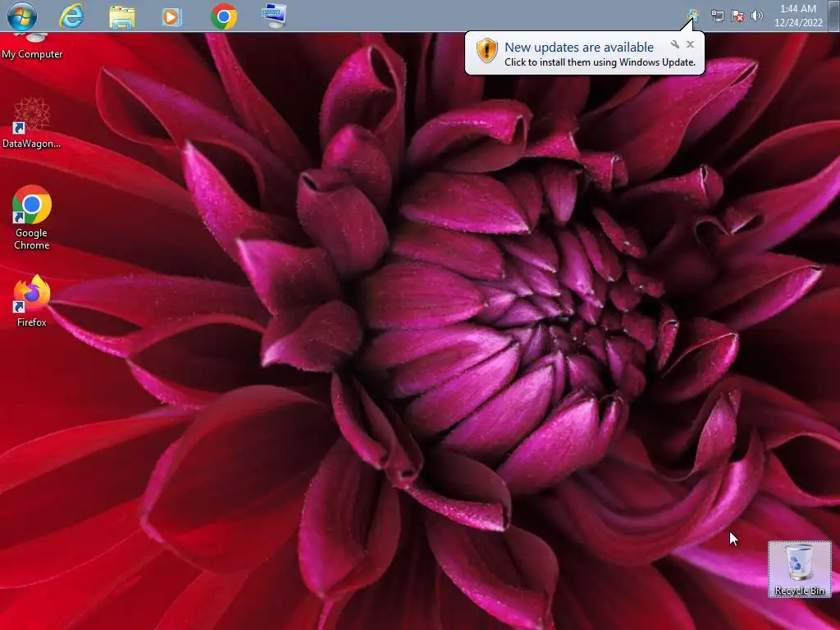The width and height of the screenshot is (840, 630).
Task: Open Windows Explorer folder in taskbar
Action: 121,16
